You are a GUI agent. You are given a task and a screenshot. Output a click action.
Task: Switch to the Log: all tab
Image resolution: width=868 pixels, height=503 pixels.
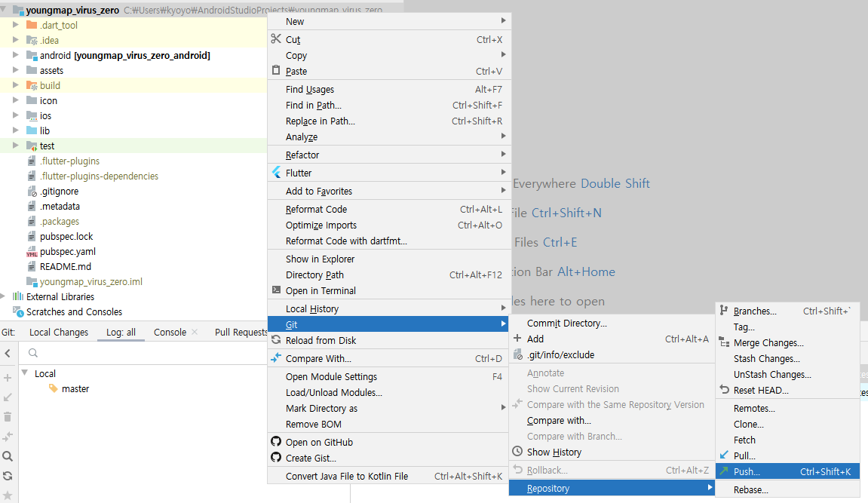click(121, 332)
